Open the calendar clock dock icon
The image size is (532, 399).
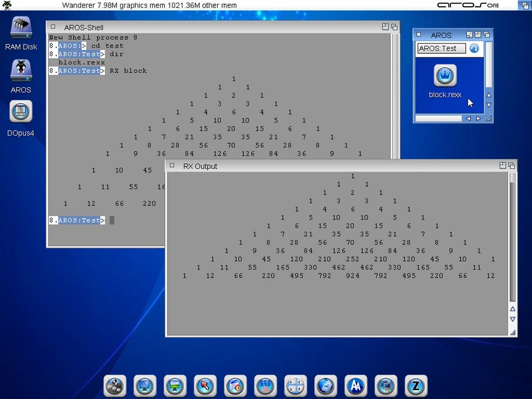(235, 385)
